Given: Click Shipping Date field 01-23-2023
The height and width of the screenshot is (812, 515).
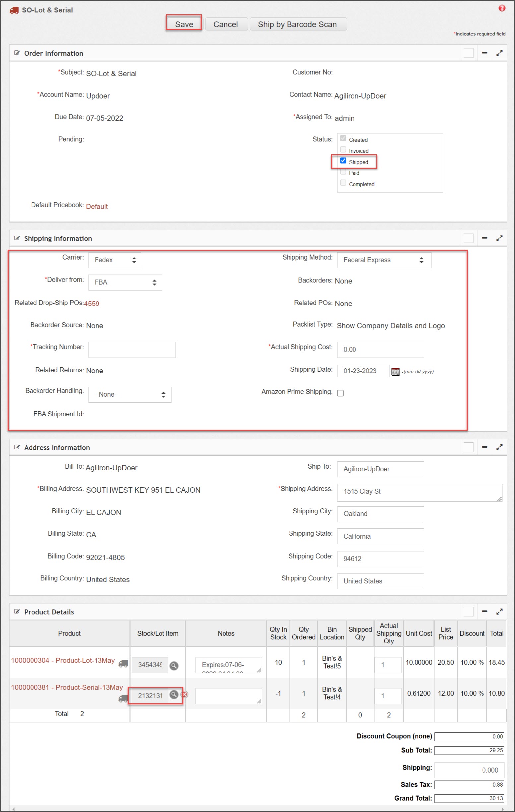Looking at the screenshot, I should click(x=363, y=371).
